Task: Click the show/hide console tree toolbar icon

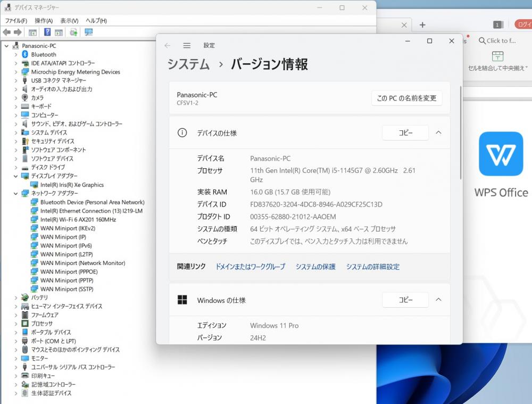Action: click(32, 32)
